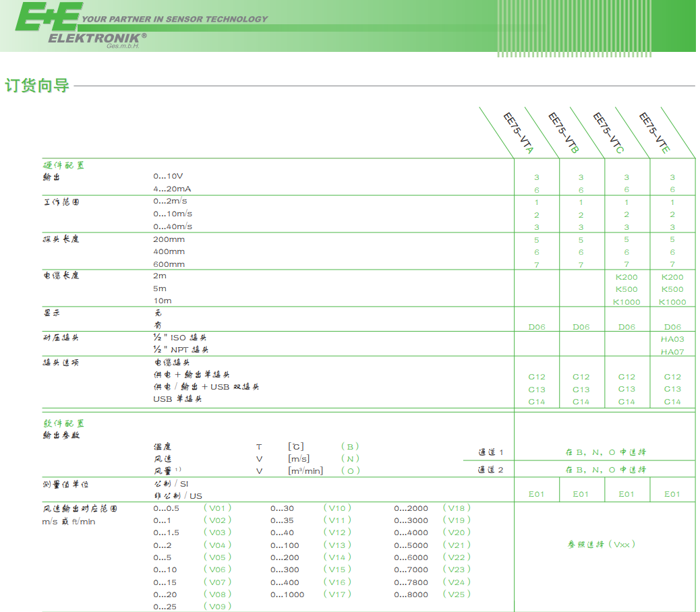Click the (V10) range code
700x612 pixels.
pos(337,508)
